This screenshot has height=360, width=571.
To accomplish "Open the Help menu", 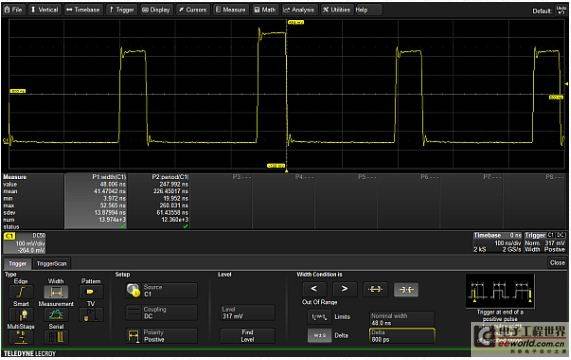I will (368, 10).
